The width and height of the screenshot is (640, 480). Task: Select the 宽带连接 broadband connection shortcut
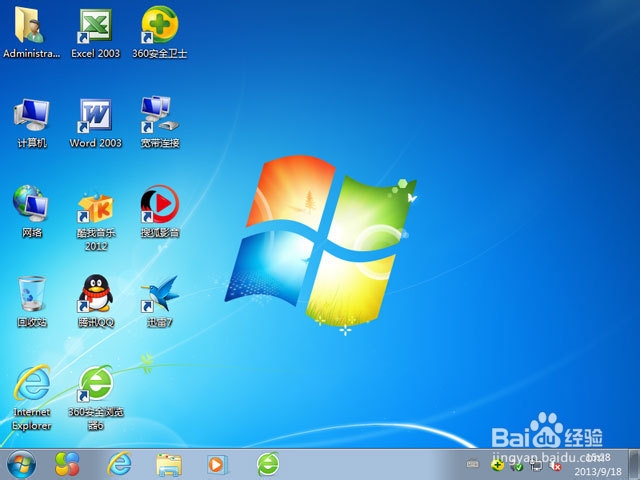point(160,122)
